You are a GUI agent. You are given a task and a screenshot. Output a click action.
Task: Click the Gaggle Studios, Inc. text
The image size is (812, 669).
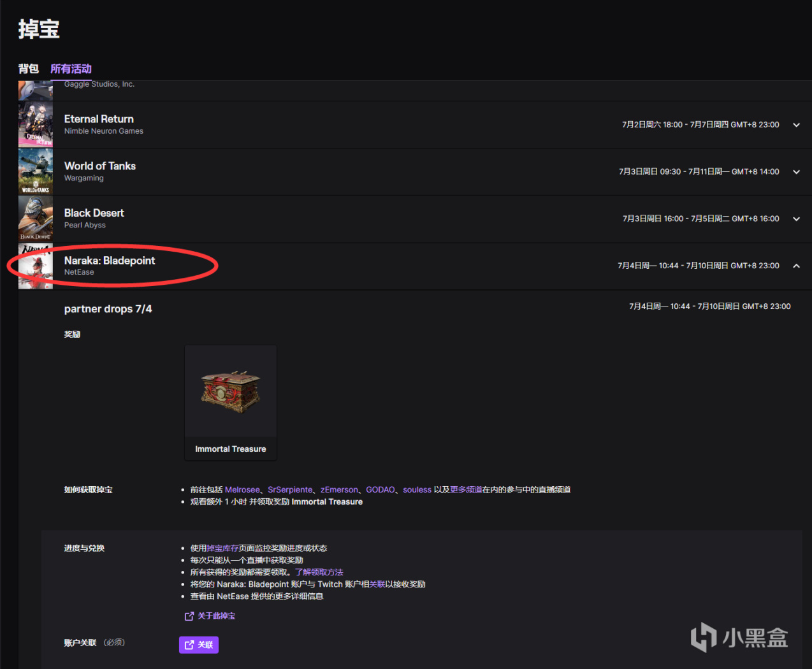[x=99, y=84]
